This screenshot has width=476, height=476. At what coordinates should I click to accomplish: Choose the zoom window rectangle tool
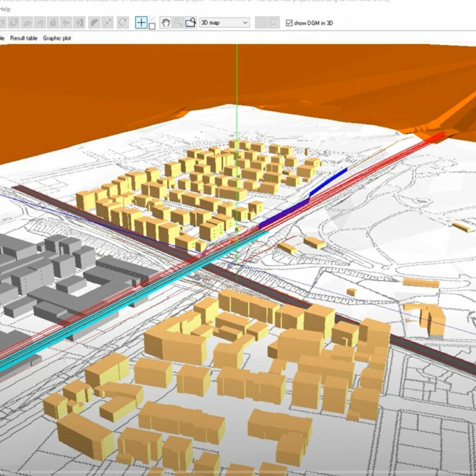191,23
